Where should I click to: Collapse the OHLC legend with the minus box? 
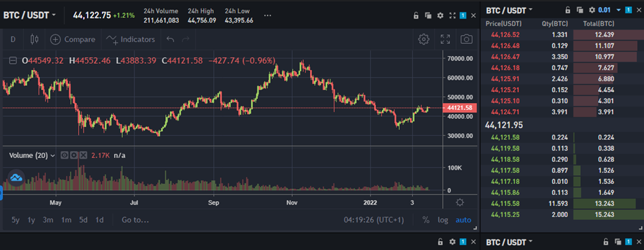tap(13, 61)
